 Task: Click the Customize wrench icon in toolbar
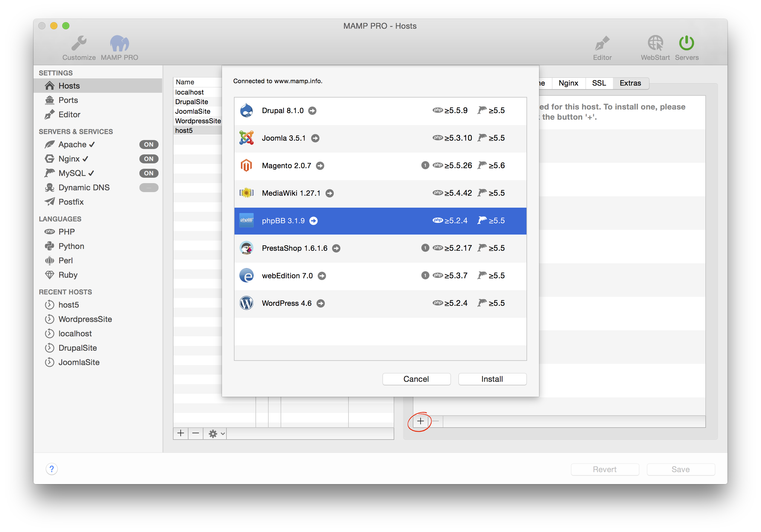[x=79, y=44]
